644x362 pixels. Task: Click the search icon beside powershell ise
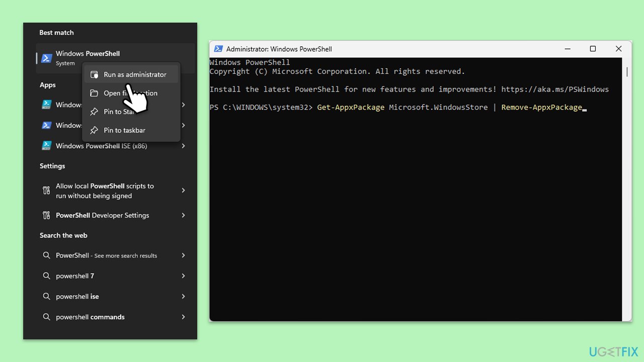click(46, 297)
